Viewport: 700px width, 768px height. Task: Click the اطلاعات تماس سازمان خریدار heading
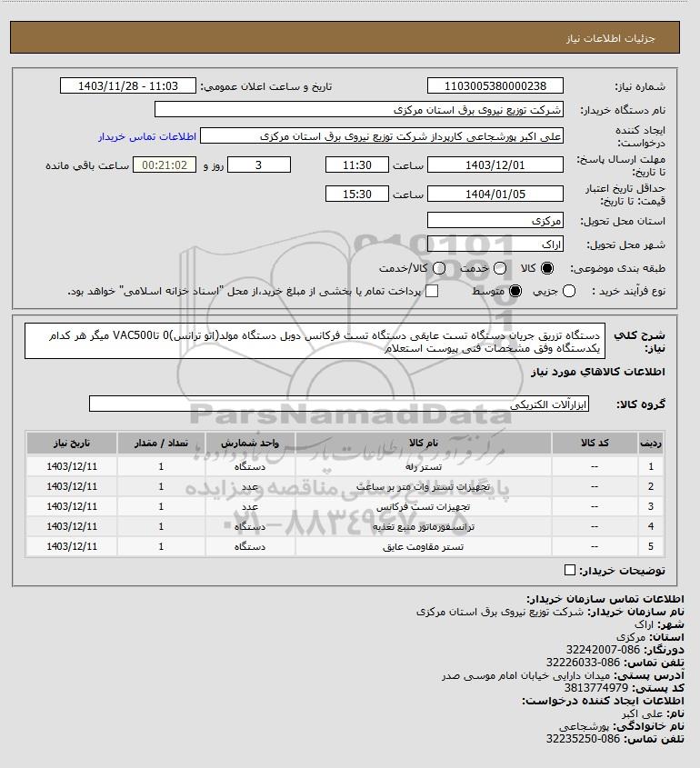point(605,600)
